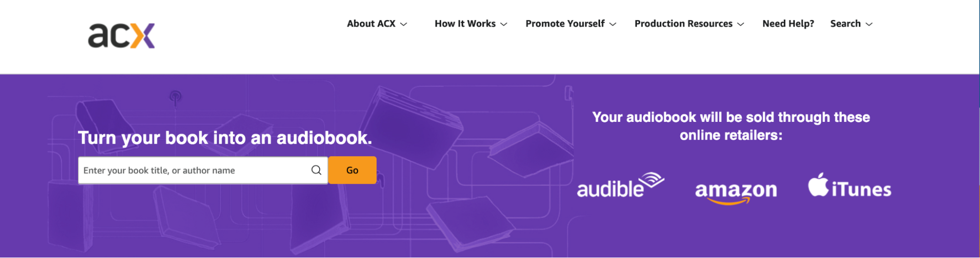Click the online retailers heading text
The image size is (980, 258).
[x=730, y=126]
